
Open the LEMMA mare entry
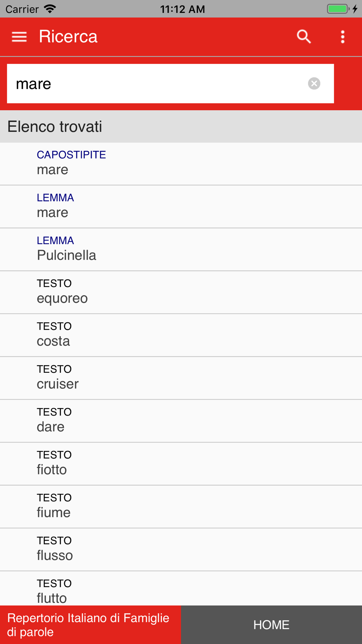(181, 206)
